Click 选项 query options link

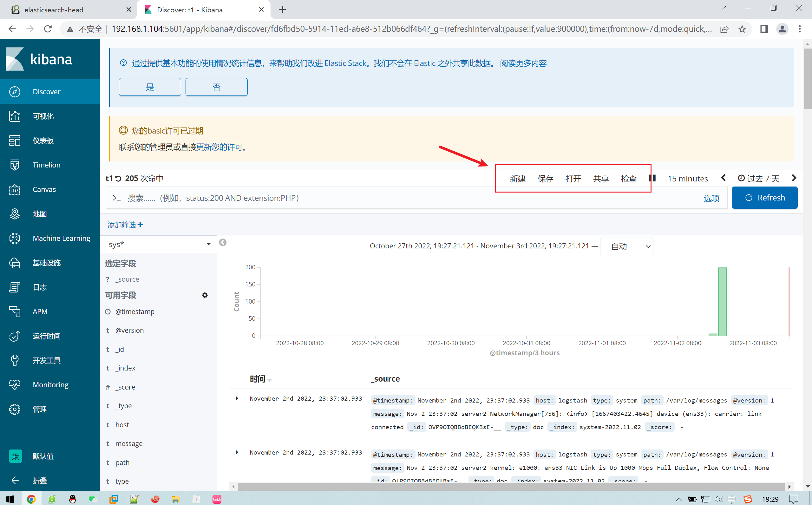click(x=711, y=198)
